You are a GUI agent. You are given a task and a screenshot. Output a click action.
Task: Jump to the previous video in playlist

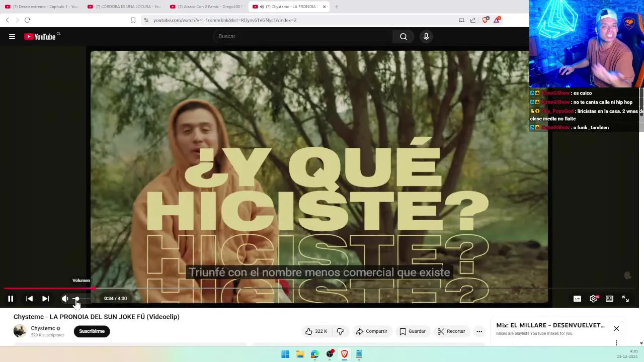29,299
